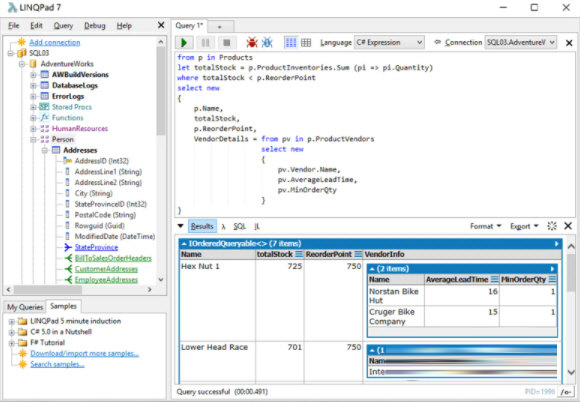Select the IL results tab
The width and height of the screenshot is (580, 402).
click(257, 226)
